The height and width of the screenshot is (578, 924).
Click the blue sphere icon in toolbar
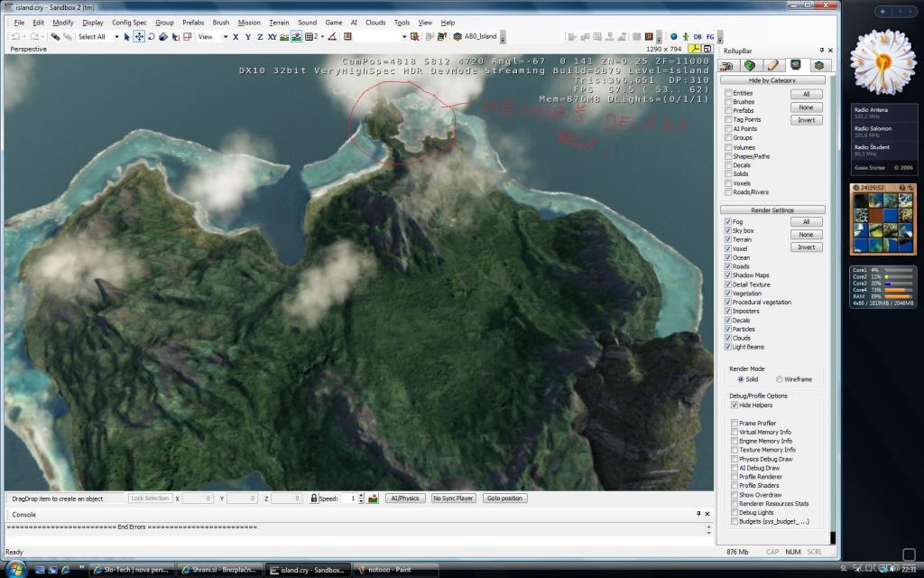tap(673, 36)
